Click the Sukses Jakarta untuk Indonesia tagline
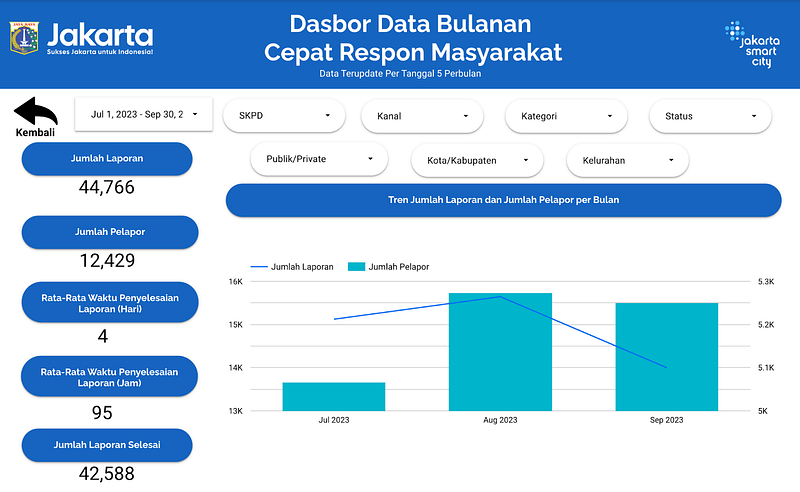800x492 pixels. coord(100,52)
